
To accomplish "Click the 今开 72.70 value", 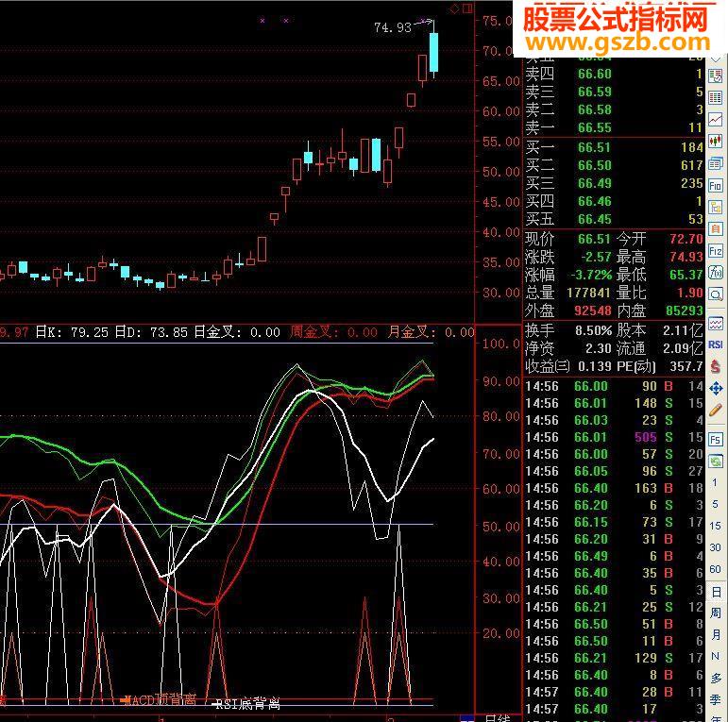I will [x=686, y=239].
